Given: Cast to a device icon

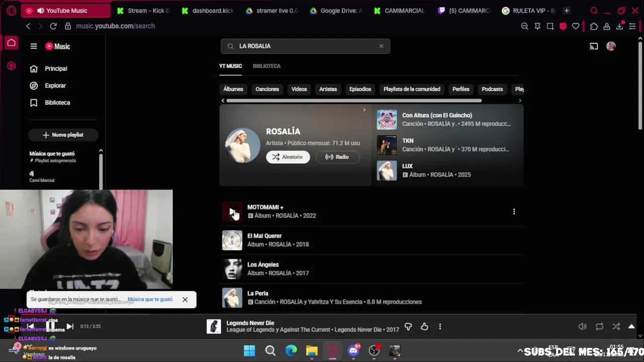Looking at the screenshot, I should pos(594,46).
